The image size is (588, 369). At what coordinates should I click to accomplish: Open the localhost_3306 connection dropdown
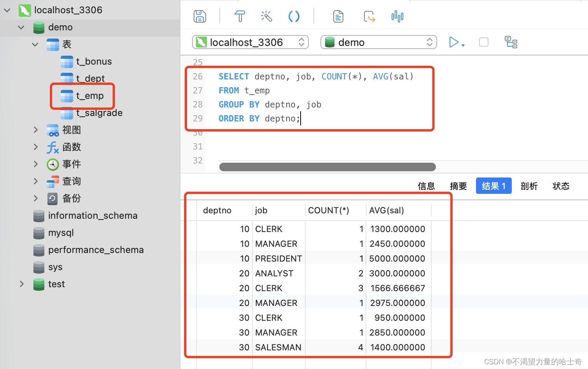pos(250,42)
